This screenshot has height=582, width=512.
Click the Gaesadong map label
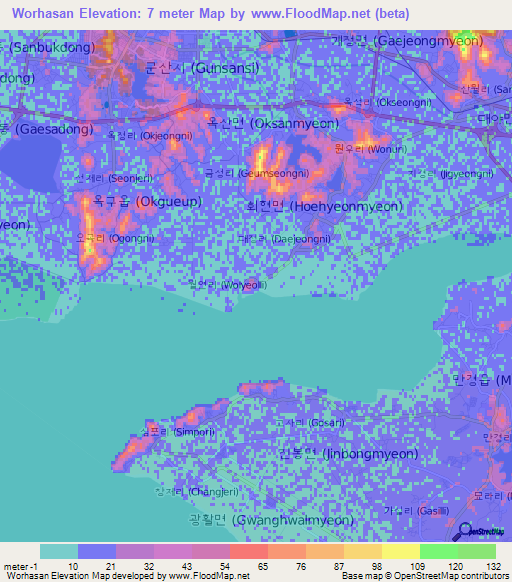click(46, 129)
